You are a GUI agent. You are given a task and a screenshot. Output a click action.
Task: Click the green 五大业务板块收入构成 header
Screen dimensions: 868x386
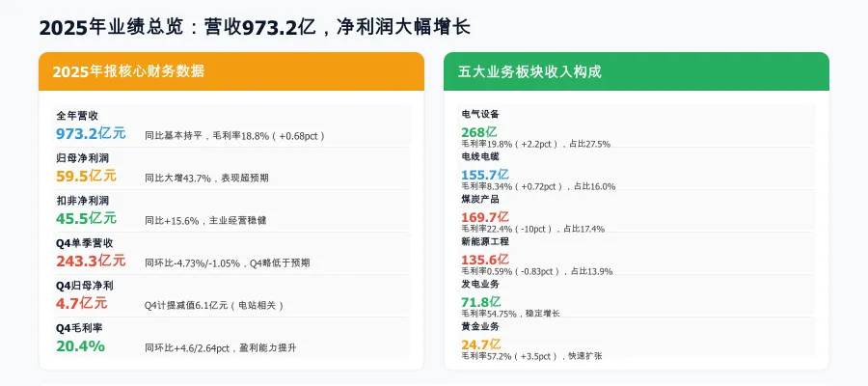tap(637, 71)
